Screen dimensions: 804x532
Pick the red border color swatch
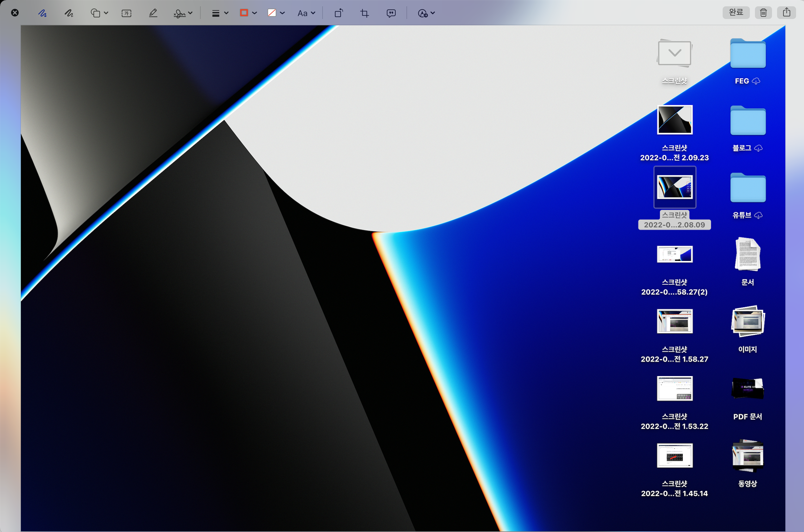click(x=244, y=13)
